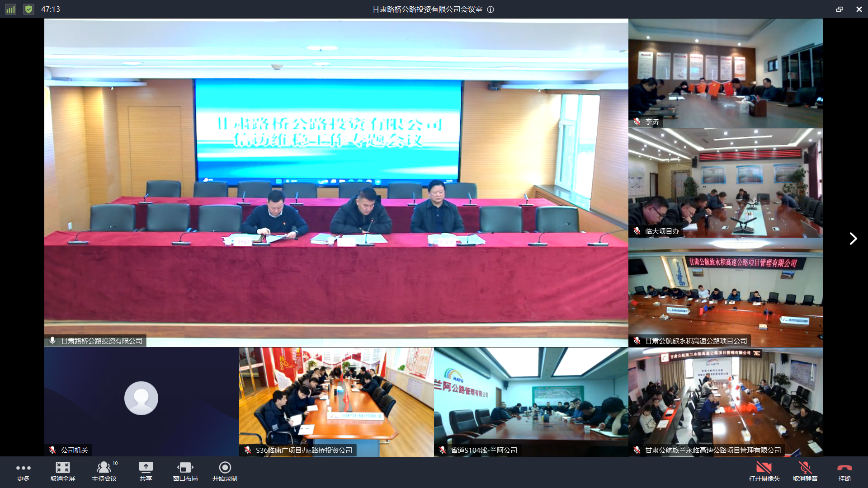Start recording with 开始录制

coord(224,471)
